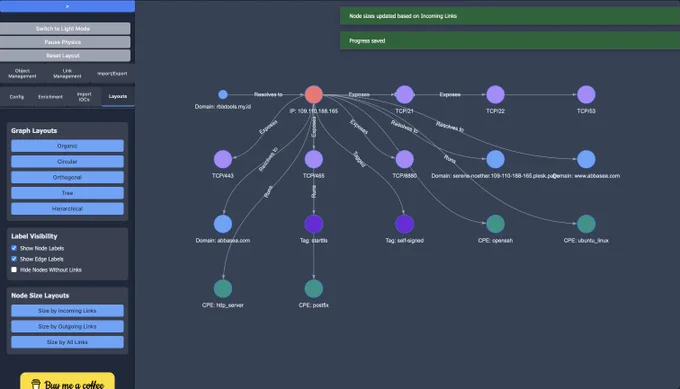Select the CPE ubuntu_linux node
The width and height of the screenshot is (680, 389).
point(586,224)
